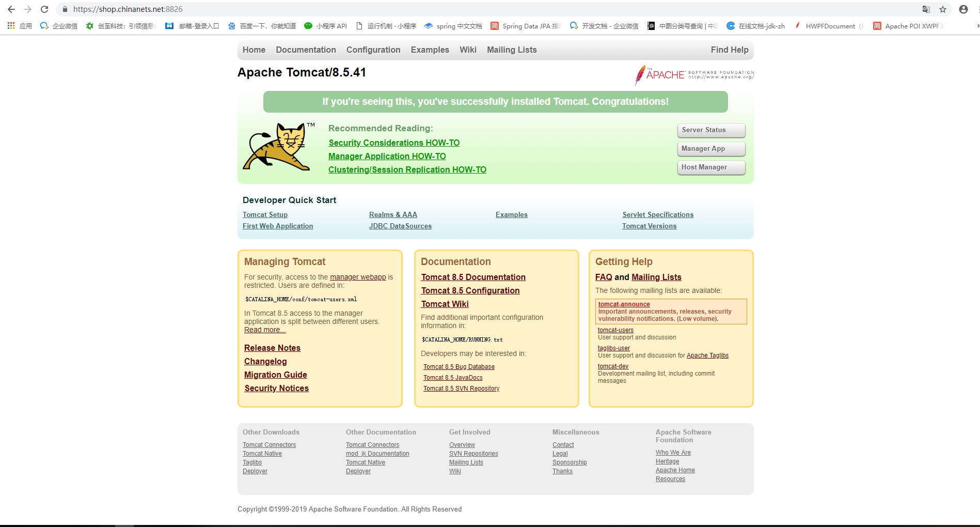Open the Security Notices link
The width and height of the screenshot is (980, 527).
(276, 388)
